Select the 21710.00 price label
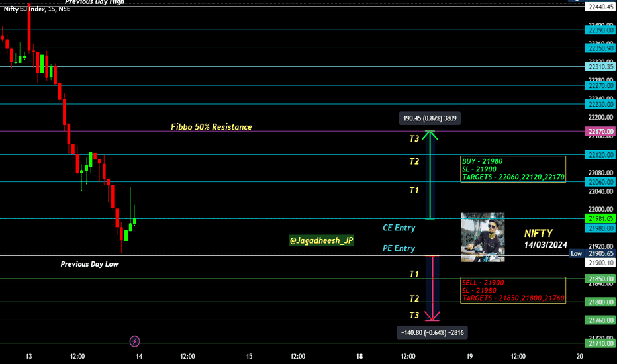This screenshot has width=617, height=364. 600,343
